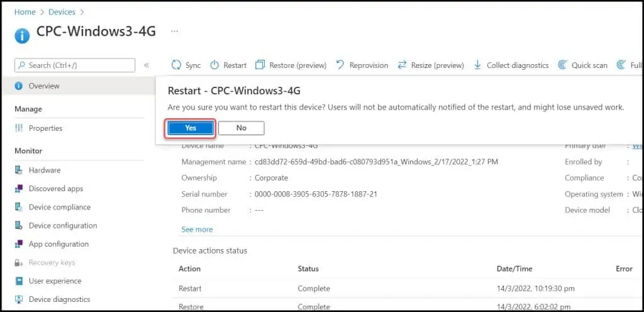
Task: Expand details with See more
Action: (197, 230)
